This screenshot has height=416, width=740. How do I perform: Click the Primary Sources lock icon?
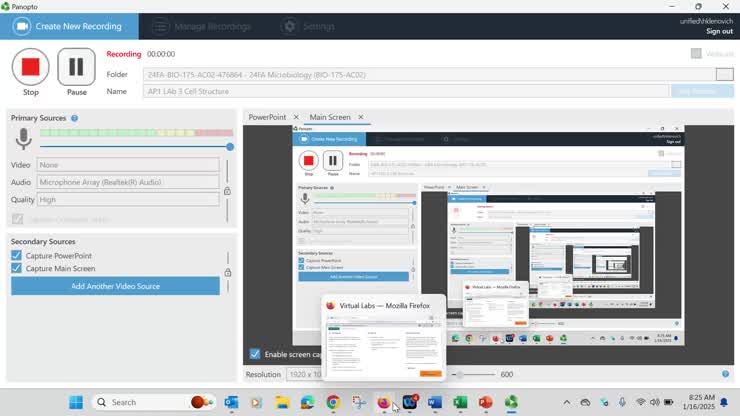coord(227,191)
